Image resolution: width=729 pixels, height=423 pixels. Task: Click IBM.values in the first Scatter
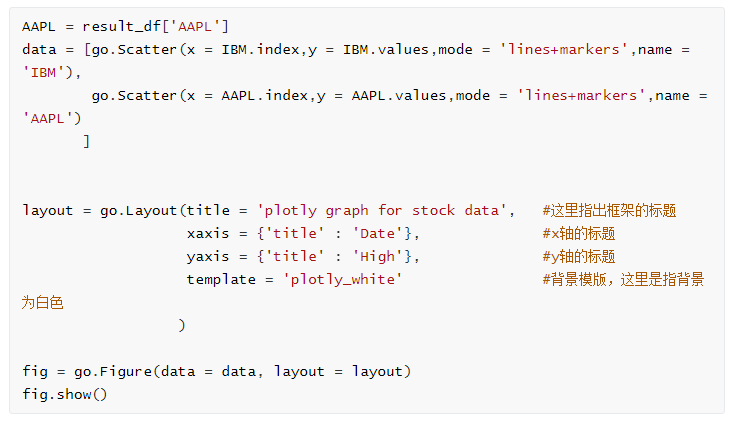[x=386, y=49]
